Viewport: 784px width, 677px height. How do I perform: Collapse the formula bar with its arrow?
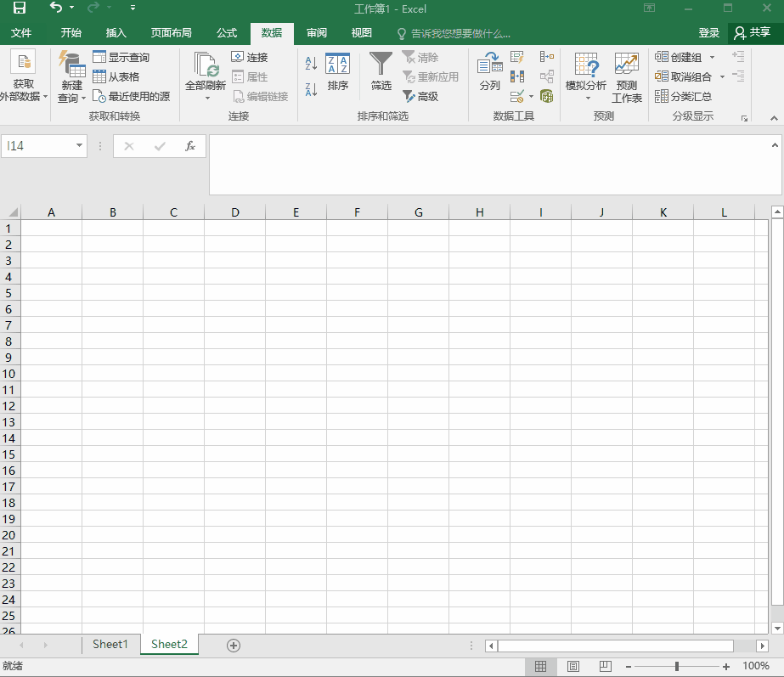coord(775,145)
